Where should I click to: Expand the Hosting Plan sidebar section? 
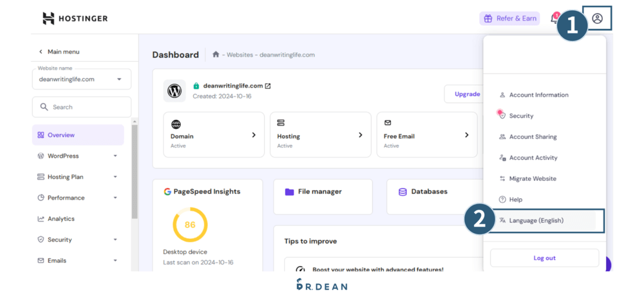pyautogui.click(x=115, y=177)
